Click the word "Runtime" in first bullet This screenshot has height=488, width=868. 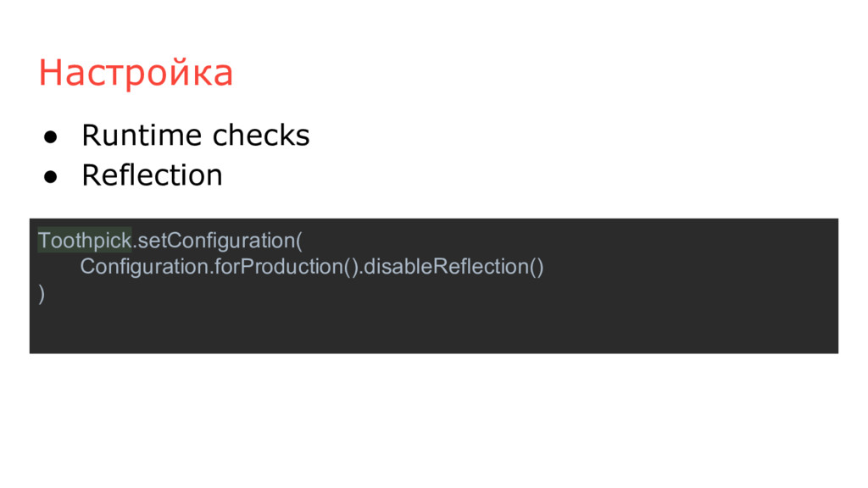pyautogui.click(x=142, y=135)
